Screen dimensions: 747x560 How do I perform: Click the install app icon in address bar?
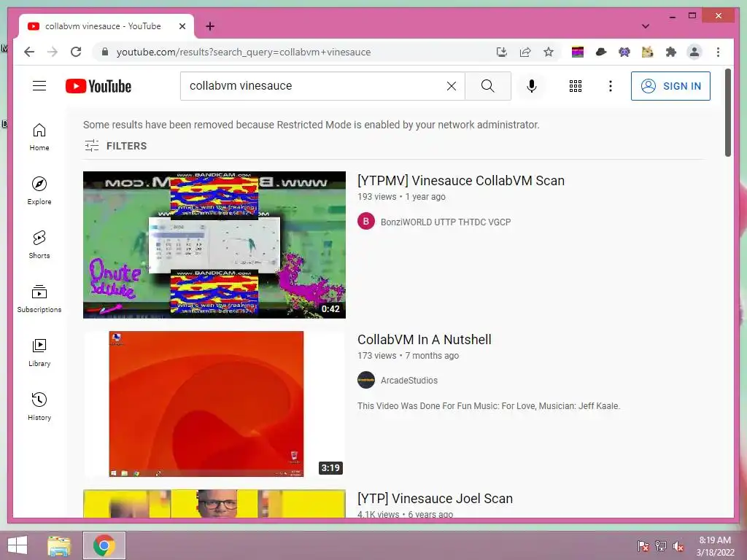point(502,52)
